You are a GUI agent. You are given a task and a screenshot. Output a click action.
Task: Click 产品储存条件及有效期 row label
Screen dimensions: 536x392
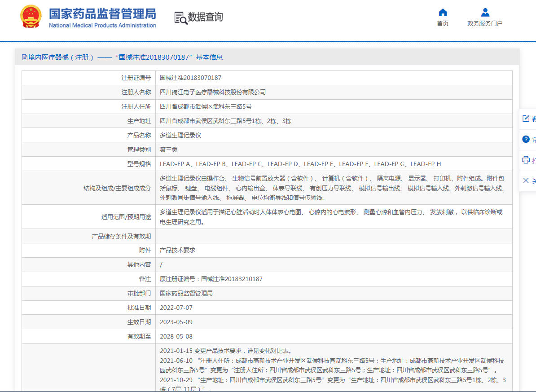121,236
